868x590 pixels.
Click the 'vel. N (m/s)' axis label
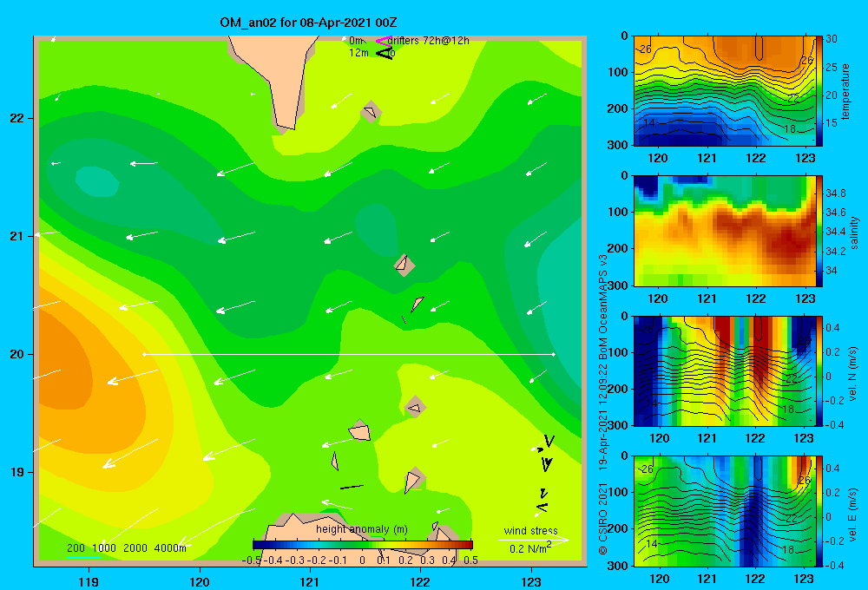pyautogui.click(x=853, y=374)
